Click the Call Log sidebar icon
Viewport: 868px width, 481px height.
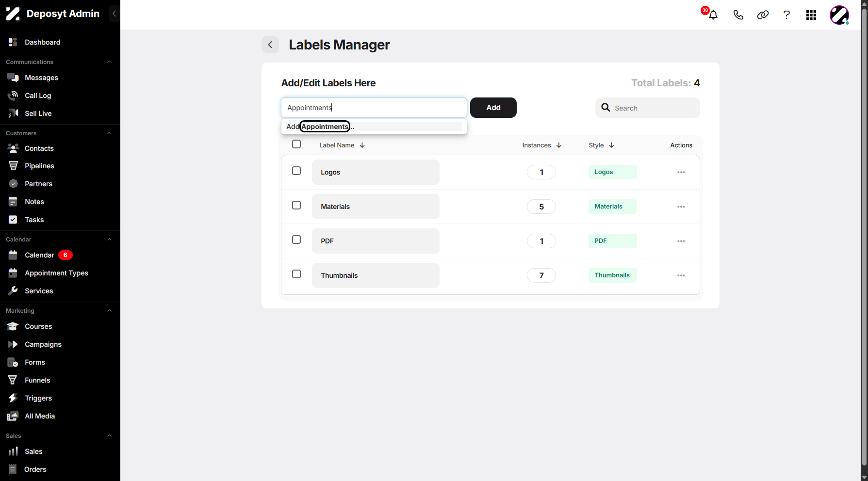pyautogui.click(x=13, y=96)
